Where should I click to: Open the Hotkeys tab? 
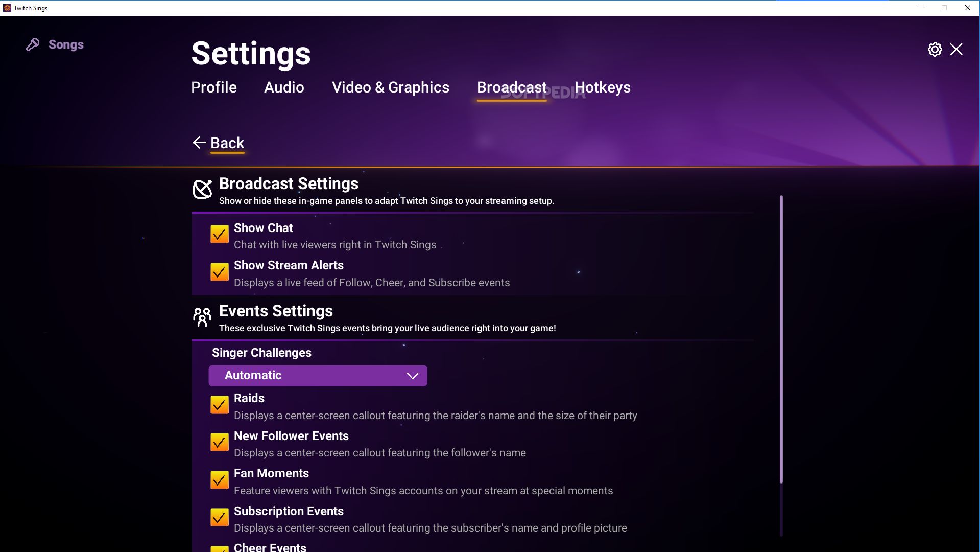point(603,87)
